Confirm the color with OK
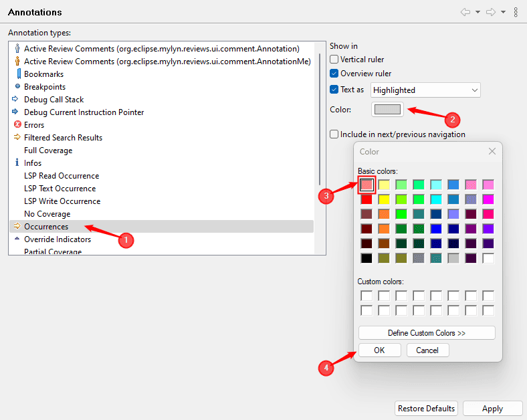 380,350
